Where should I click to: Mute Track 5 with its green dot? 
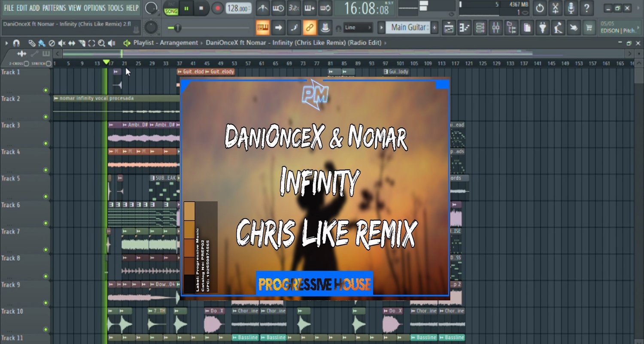[46, 196]
